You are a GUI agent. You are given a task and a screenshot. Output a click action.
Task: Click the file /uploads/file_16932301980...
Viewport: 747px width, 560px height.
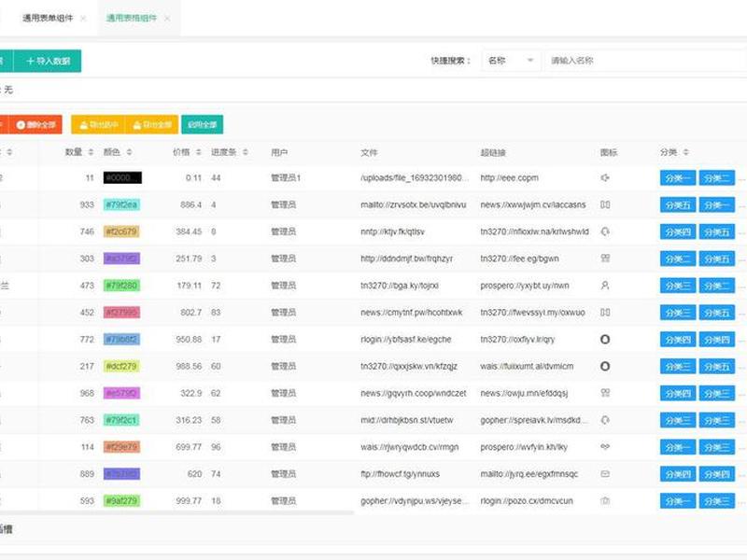[x=415, y=177]
